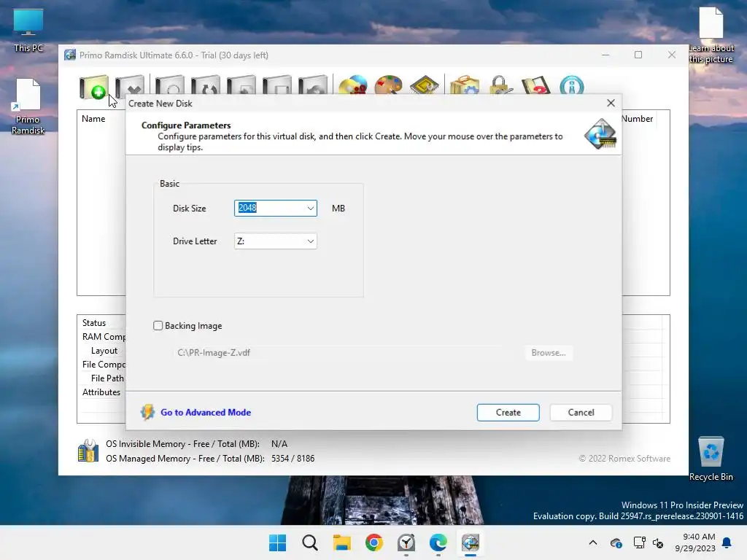Click the padlock with key toolbar icon
The image size is (747, 560).
point(500,85)
